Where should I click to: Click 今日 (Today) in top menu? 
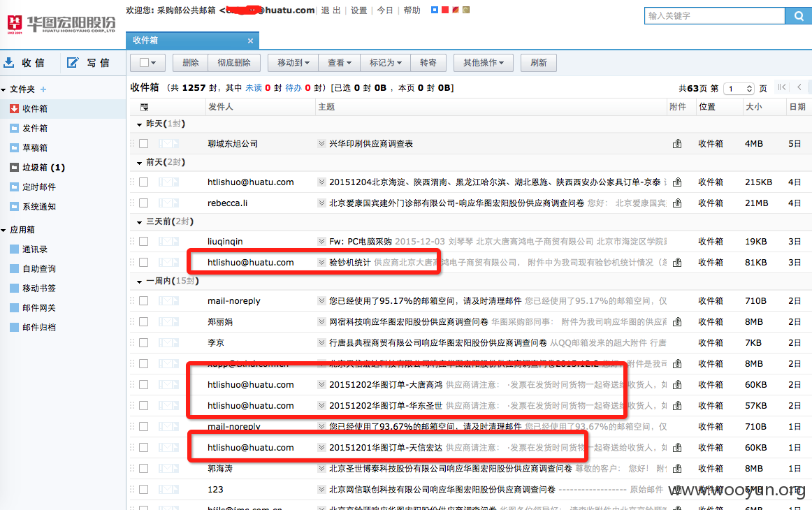385,10
